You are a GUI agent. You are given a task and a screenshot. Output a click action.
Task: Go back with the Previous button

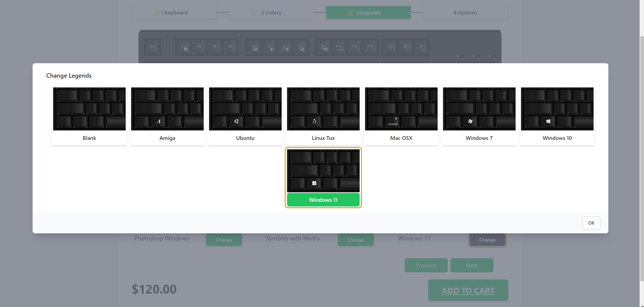click(426, 265)
